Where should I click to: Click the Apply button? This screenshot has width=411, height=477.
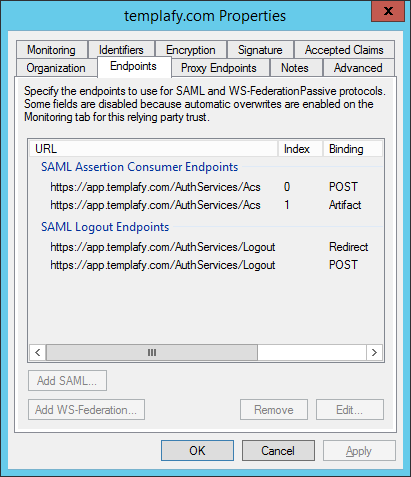pyautogui.click(x=359, y=451)
